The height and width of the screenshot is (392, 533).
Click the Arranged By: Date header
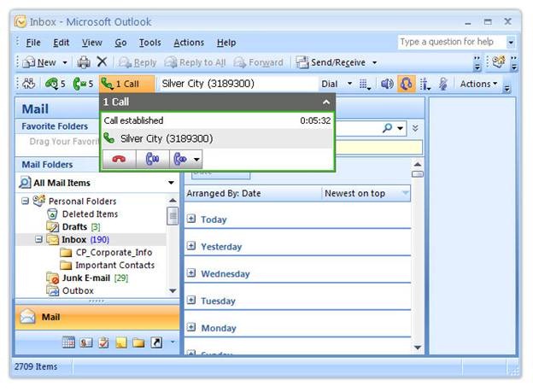253,194
